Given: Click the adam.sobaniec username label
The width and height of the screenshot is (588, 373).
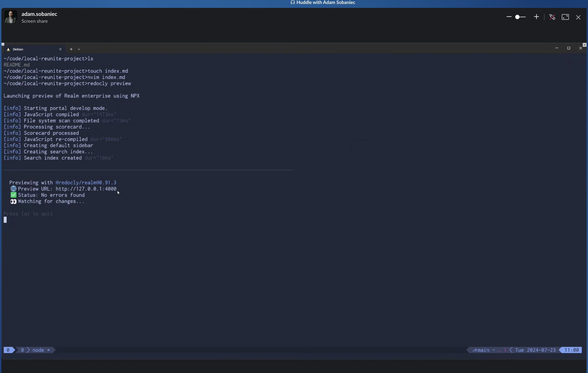Looking at the screenshot, I should (x=39, y=14).
